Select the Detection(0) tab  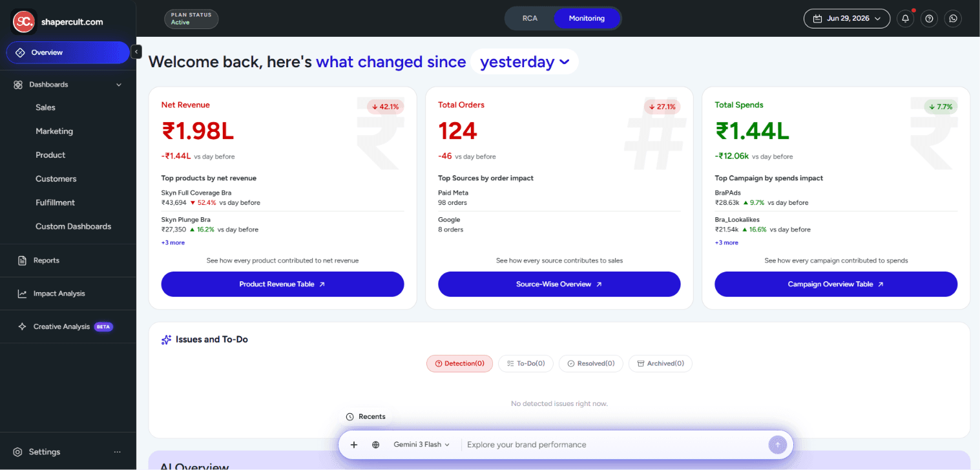[x=459, y=363]
